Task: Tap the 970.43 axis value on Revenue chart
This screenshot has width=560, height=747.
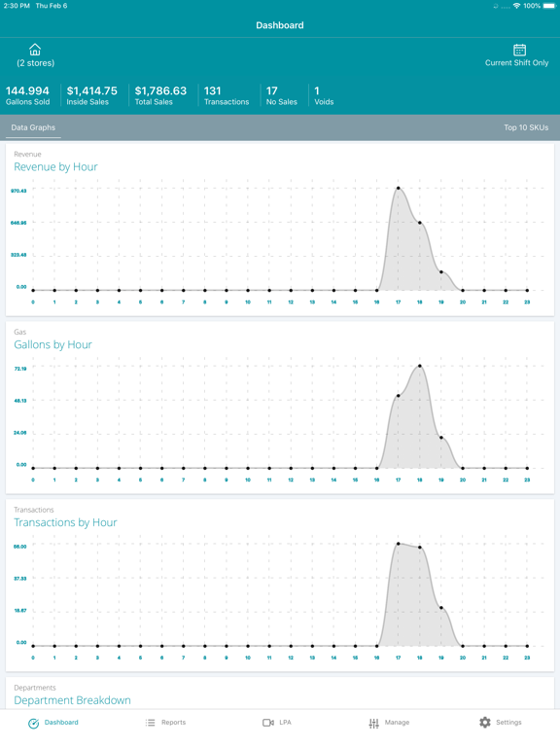Action: (x=19, y=191)
